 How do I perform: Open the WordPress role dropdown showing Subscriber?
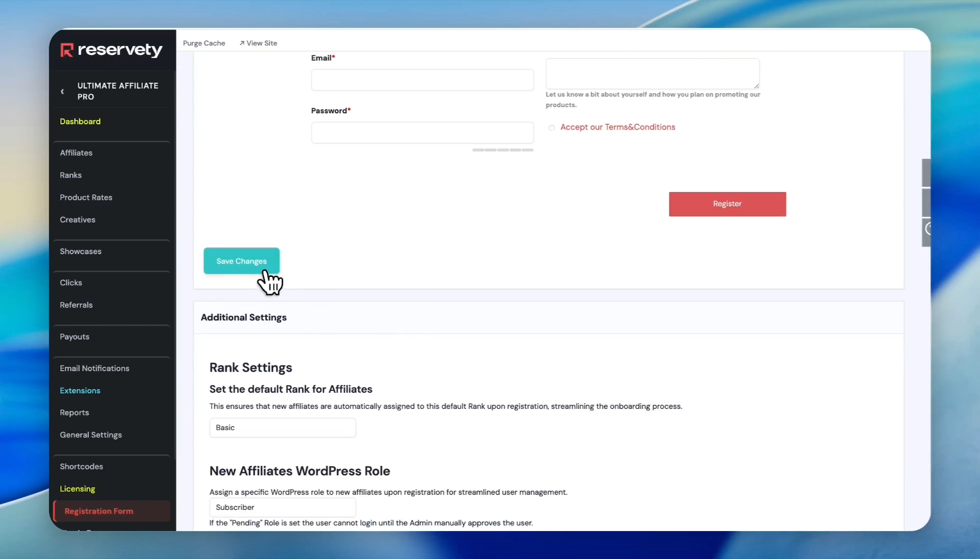282,507
